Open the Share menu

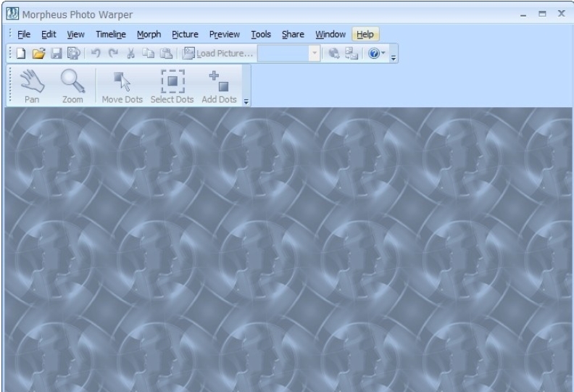click(x=293, y=34)
